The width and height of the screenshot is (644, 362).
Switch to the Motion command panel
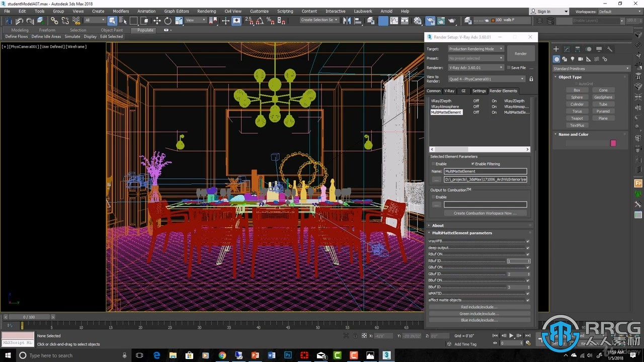click(x=589, y=49)
